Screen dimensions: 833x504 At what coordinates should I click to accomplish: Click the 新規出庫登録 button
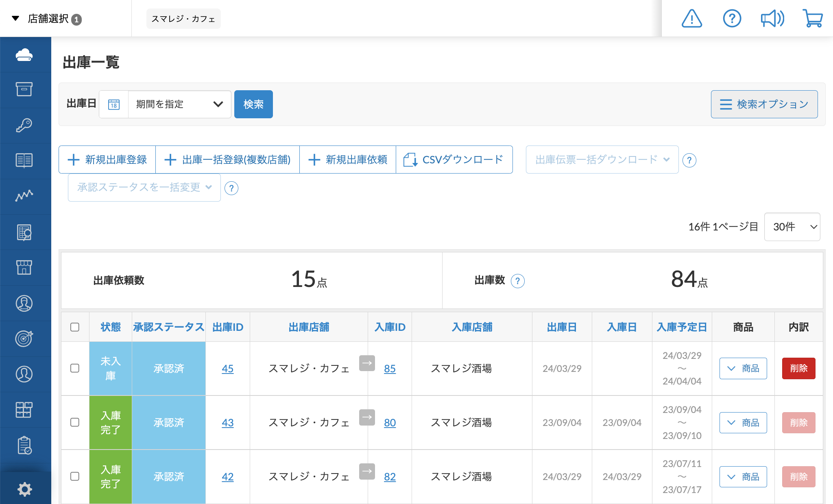tap(107, 159)
